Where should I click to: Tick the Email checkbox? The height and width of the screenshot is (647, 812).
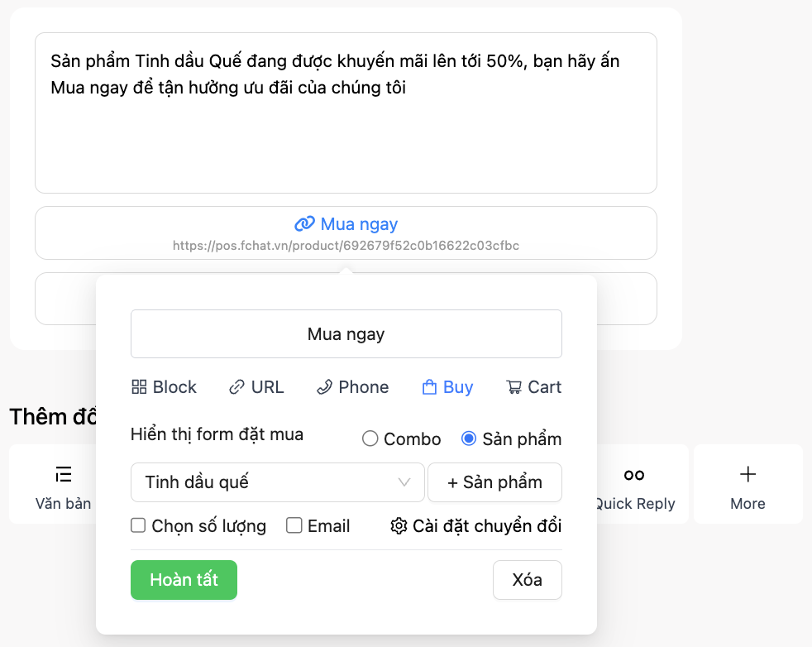tap(294, 525)
